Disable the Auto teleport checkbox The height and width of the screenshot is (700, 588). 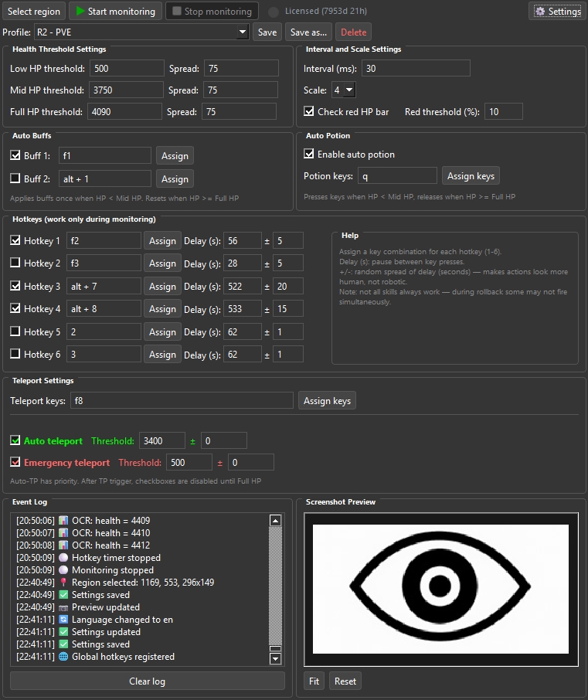[15, 440]
